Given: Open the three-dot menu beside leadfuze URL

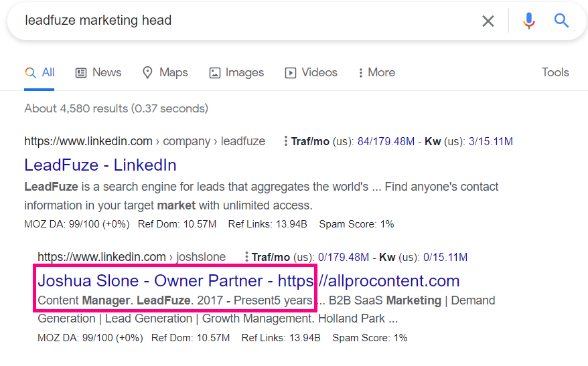Looking at the screenshot, I should click(x=285, y=141).
